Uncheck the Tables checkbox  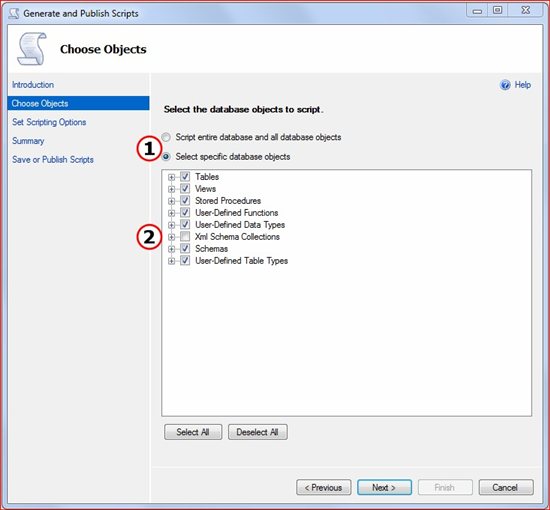pyautogui.click(x=185, y=176)
